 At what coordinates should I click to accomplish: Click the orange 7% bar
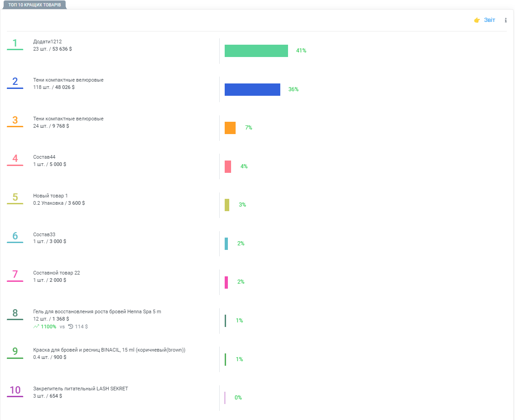coord(230,128)
